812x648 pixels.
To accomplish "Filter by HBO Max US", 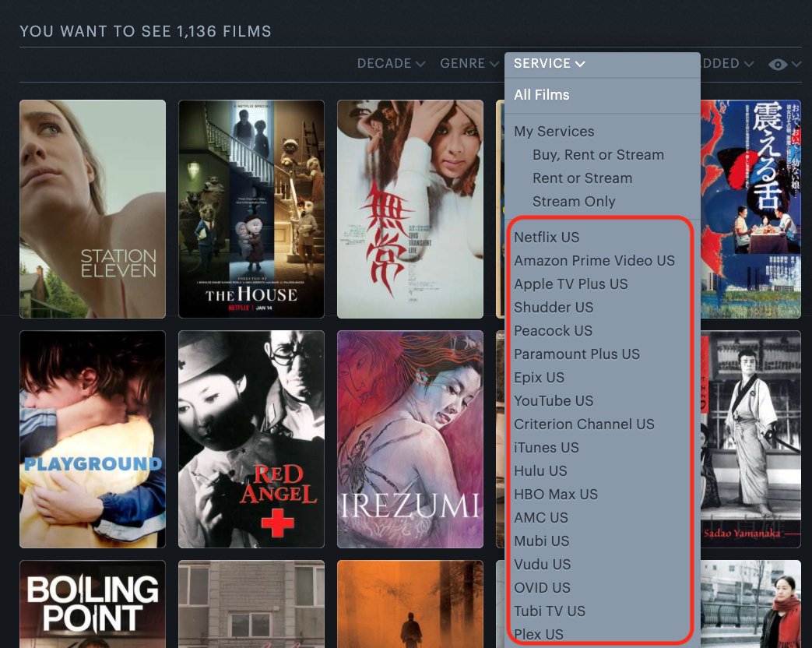I will click(555, 494).
